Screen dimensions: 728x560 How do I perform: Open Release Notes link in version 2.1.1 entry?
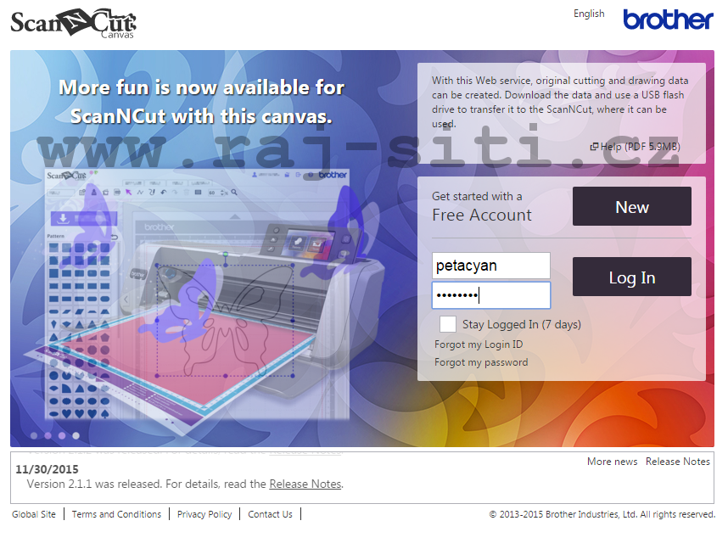tap(305, 484)
